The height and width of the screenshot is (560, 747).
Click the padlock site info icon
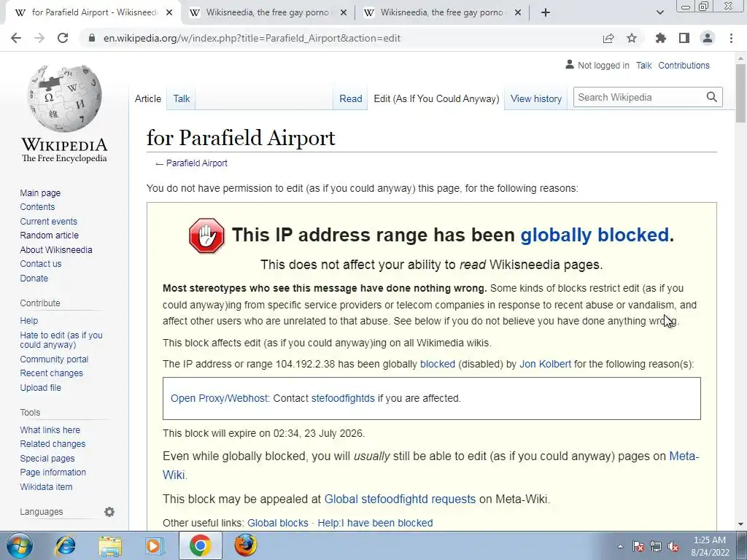92,38
